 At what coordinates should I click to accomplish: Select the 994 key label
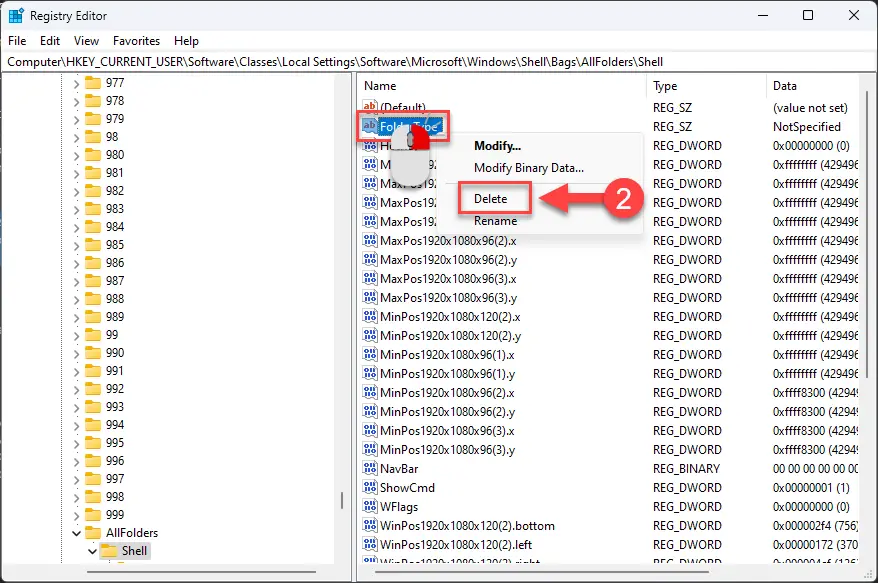114,425
